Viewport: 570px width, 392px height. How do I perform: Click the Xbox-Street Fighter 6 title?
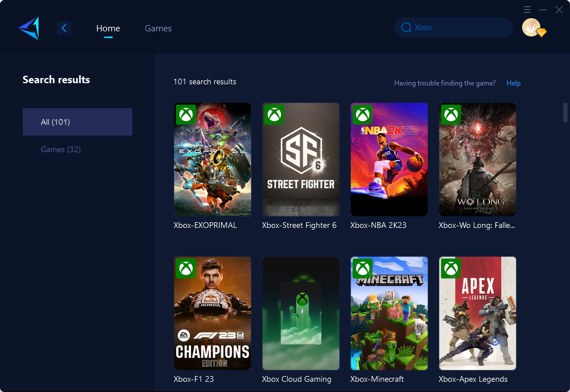299,225
